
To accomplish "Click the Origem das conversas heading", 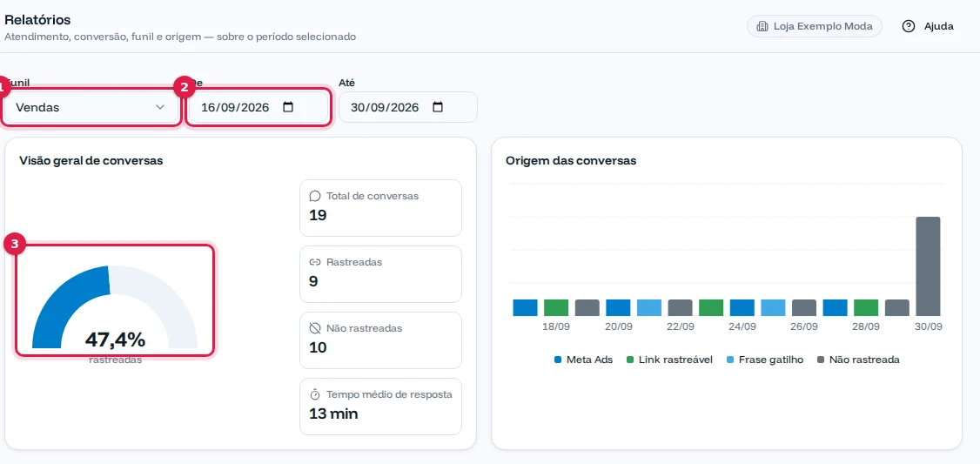I will pyautogui.click(x=571, y=161).
